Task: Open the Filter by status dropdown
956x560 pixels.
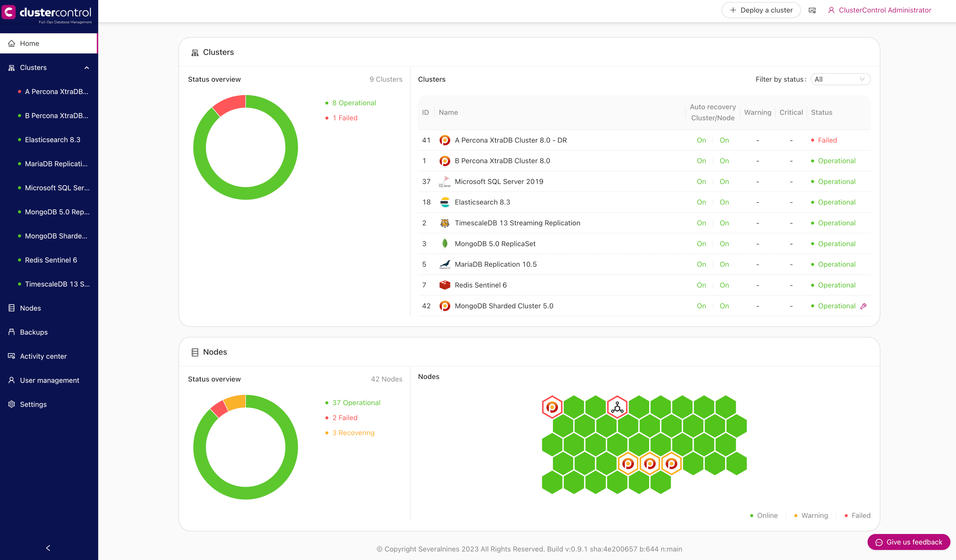Action: point(840,79)
